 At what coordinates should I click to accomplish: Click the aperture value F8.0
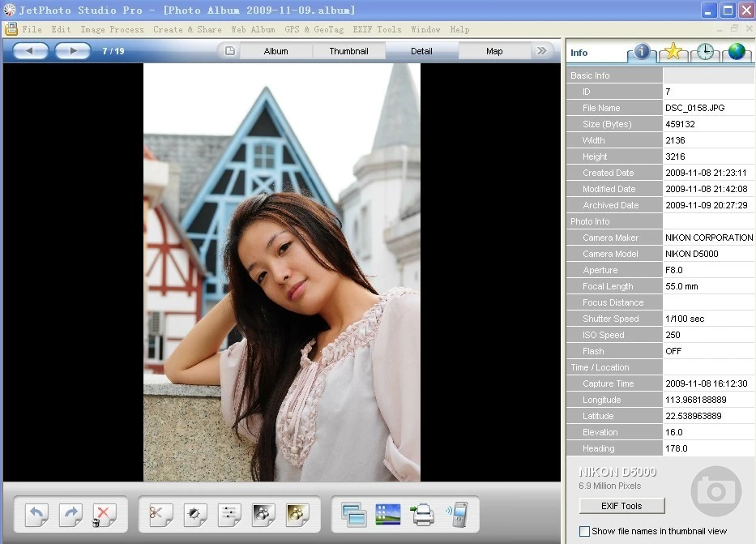673,270
